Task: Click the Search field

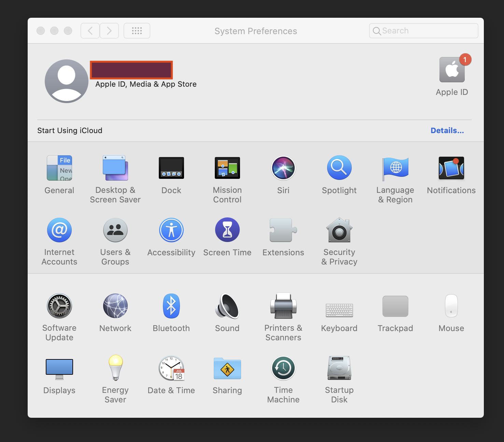Action: [x=424, y=31]
